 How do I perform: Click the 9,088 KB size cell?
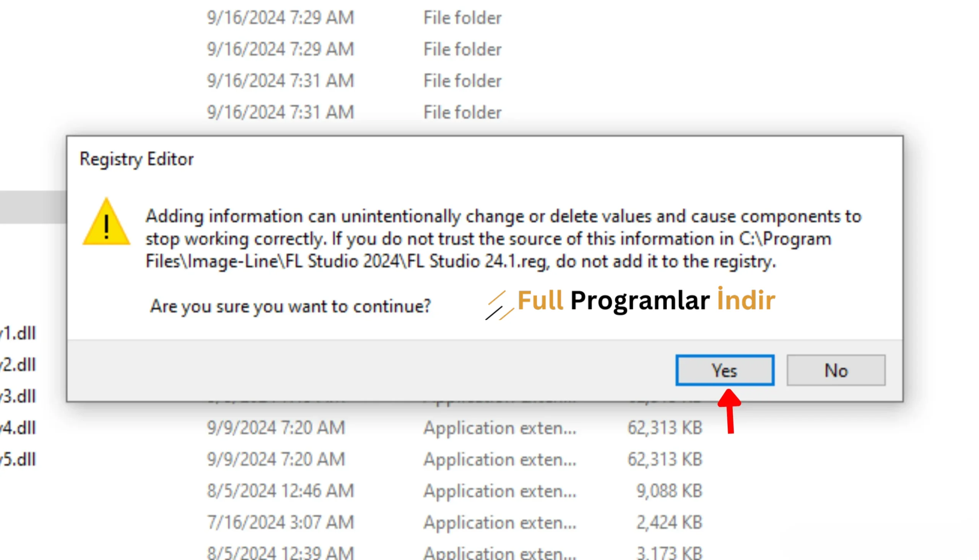click(669, 491)
